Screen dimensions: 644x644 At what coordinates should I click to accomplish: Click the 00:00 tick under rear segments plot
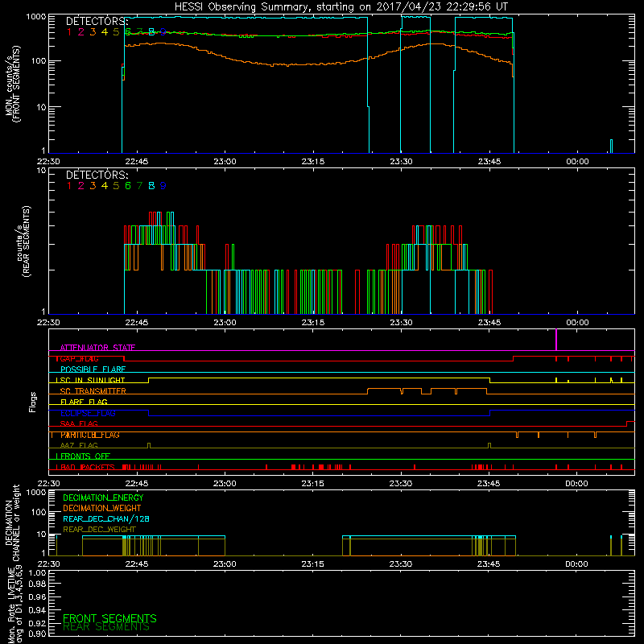click(x=577, y=323)
